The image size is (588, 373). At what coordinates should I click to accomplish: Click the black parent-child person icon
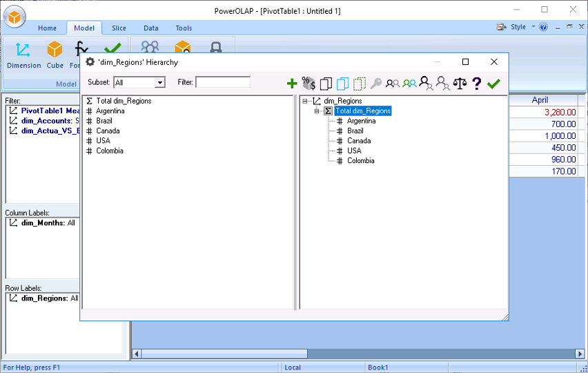[x=426, y=84]
